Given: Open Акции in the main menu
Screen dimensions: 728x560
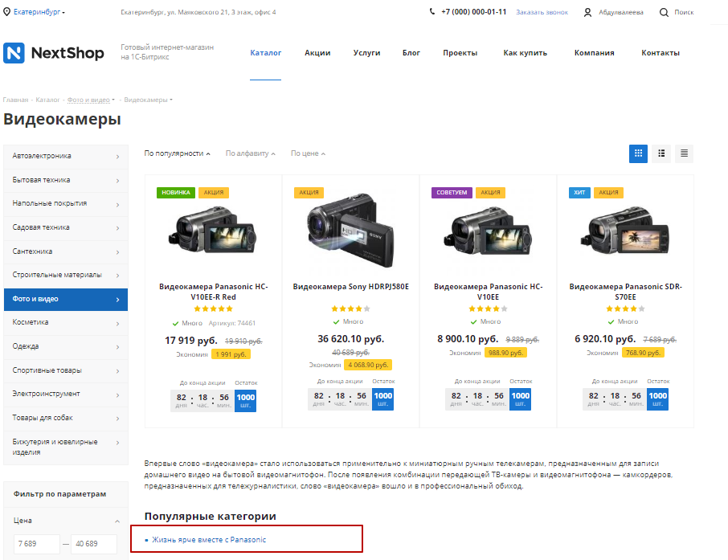Looking at the screenshot, I should point(317,53).
